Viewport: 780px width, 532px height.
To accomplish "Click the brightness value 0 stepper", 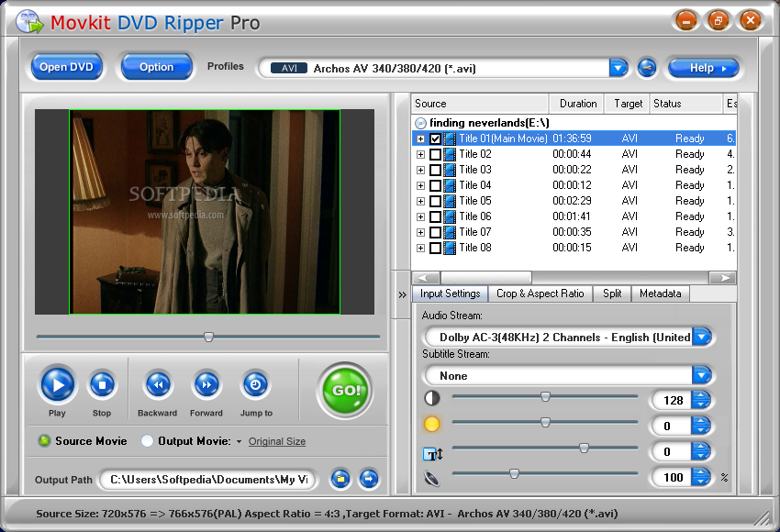I will tap(701, 426).
